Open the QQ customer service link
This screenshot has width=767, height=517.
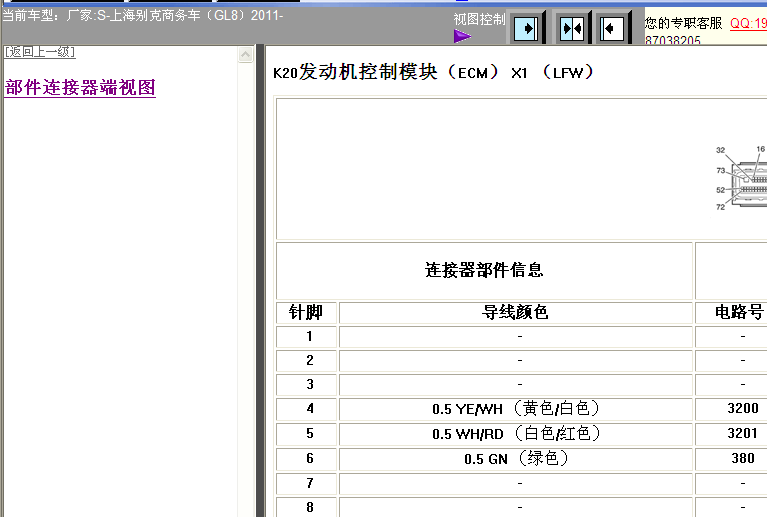(x=748, y=23)
